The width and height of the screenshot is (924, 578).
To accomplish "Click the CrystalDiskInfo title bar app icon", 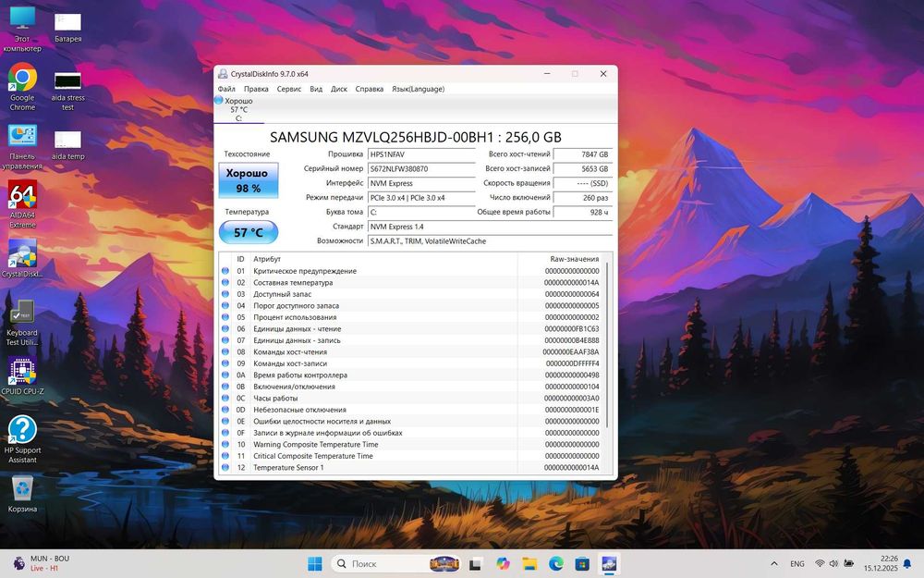I will 223,74.
